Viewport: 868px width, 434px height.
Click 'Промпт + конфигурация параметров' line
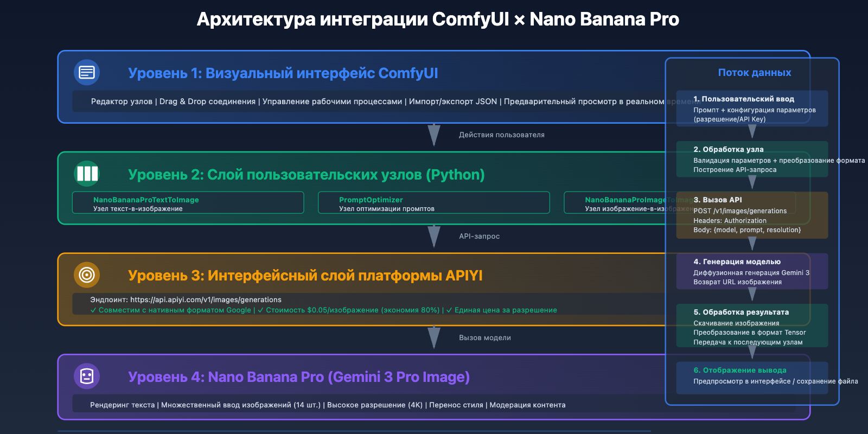click(x=755, y=110)
